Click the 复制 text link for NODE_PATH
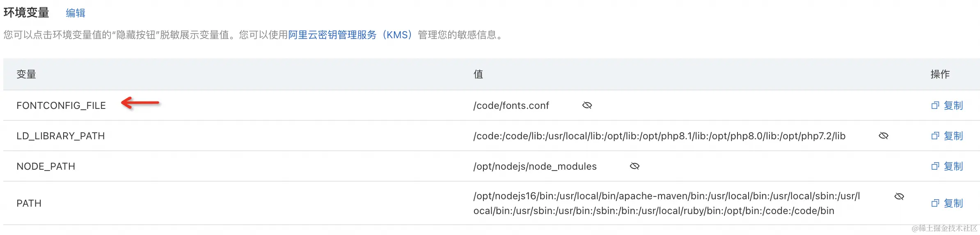The height and width of the screenshot is (235, 980). (953, 166)
